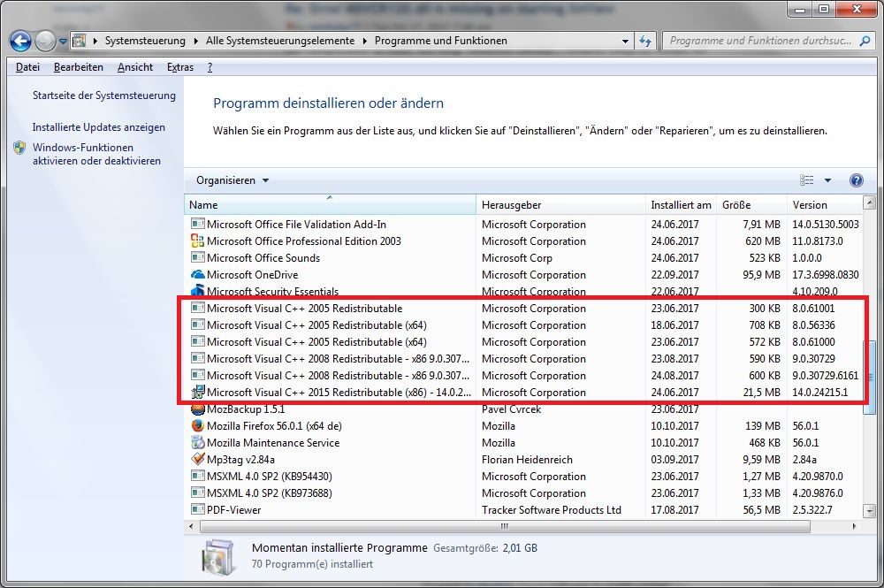Click the magnifier search icon
884x588 pixels.
coord(865,41)
